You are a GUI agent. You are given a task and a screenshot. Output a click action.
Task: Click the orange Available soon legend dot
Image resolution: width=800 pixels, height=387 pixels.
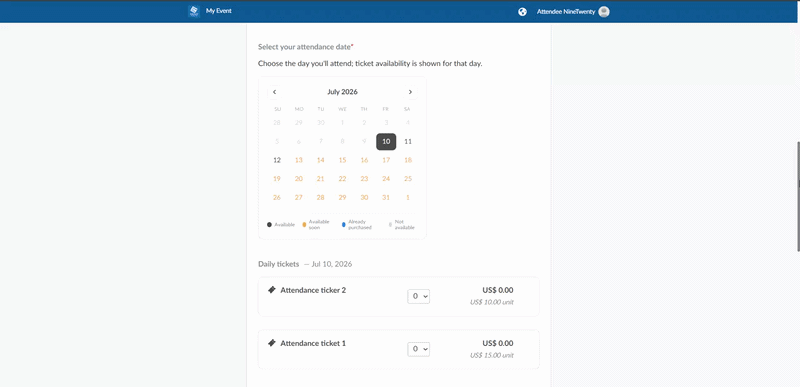tap(305, 224)
